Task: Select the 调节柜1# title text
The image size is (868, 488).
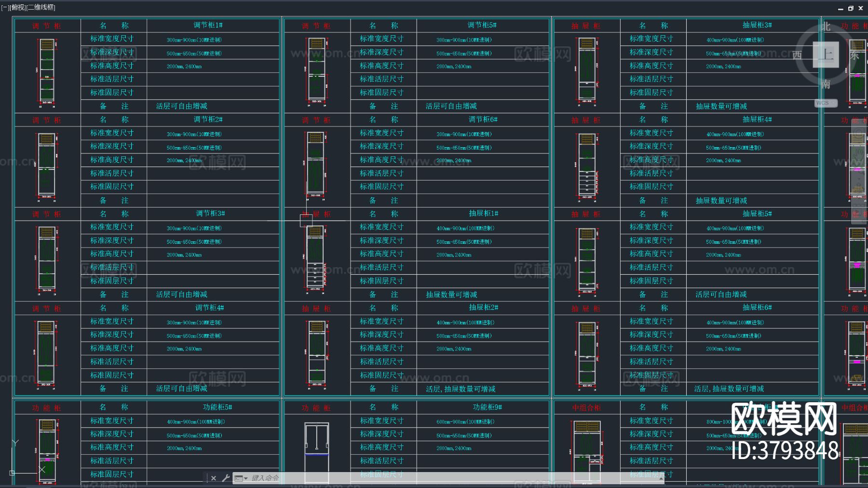Action: click(208, 25)
